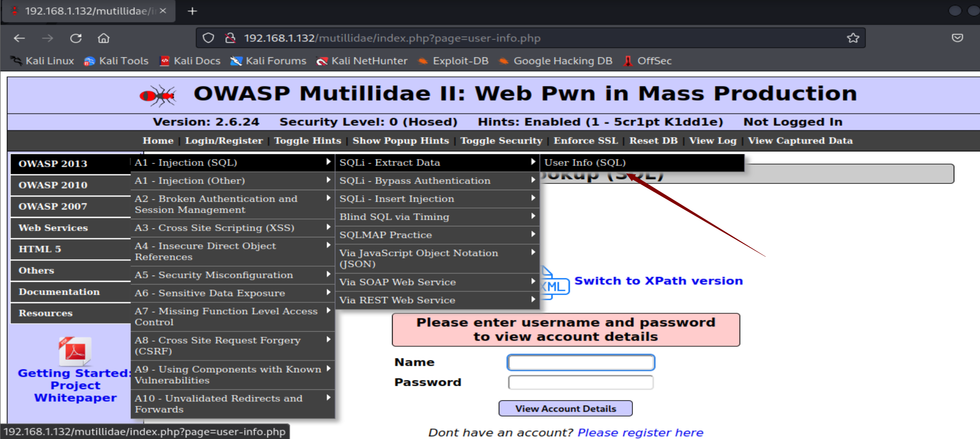Choose User Info (SQL) submenu entry
Viewport: 980px width, 439px height.
pyautogui.click(x=642, y=162)
